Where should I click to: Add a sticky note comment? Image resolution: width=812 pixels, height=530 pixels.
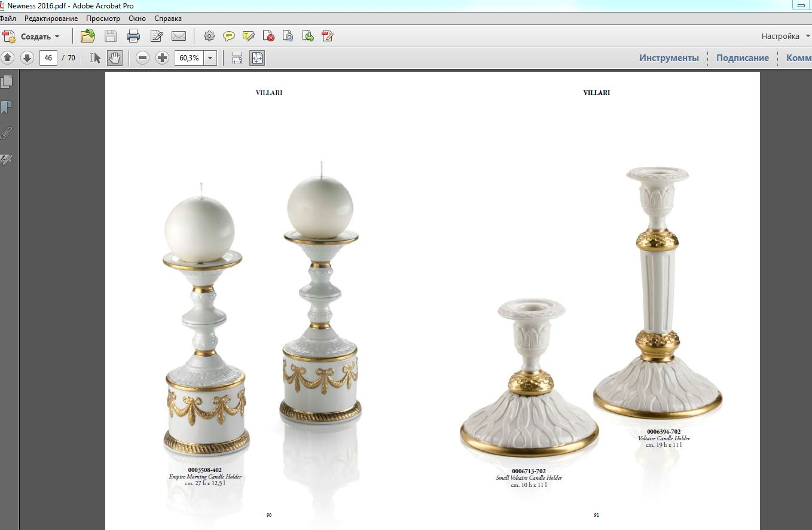click(229, 36)
